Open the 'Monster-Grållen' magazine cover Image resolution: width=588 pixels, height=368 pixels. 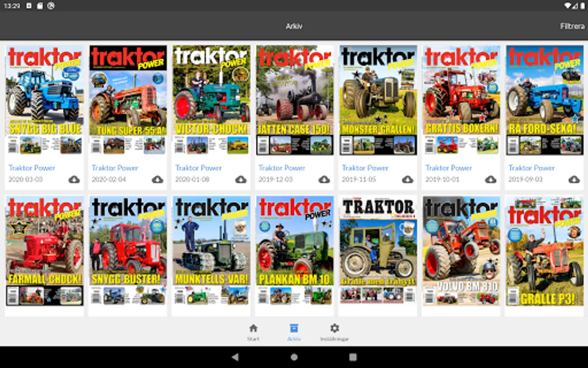click(x=378, y=100)
